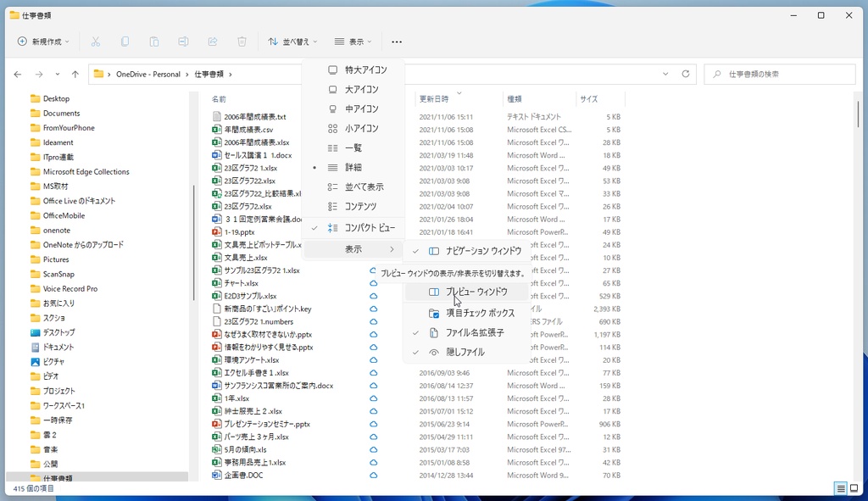Refresh the folder with the reload icon
868x501 pixels.
685,74
